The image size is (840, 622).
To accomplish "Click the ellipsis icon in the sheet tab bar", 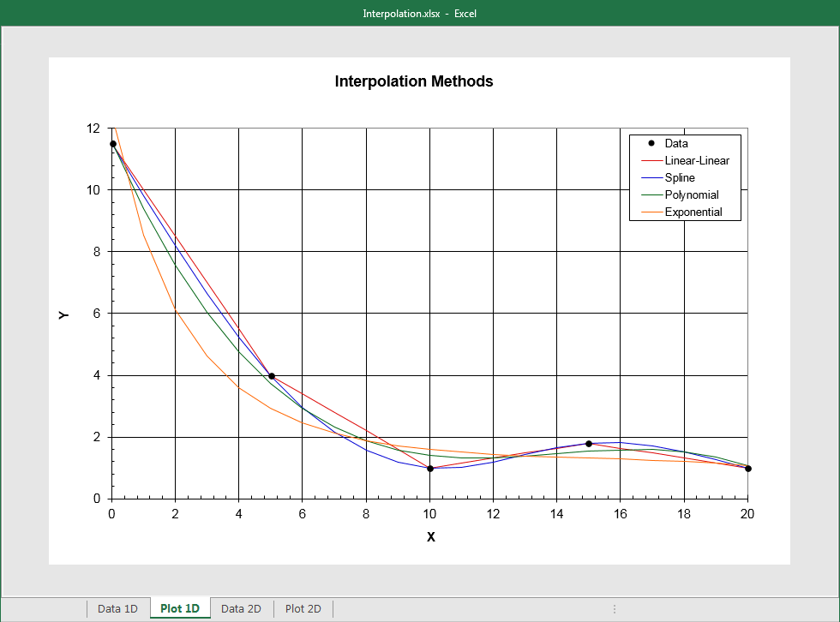I will tap(615, 608).
